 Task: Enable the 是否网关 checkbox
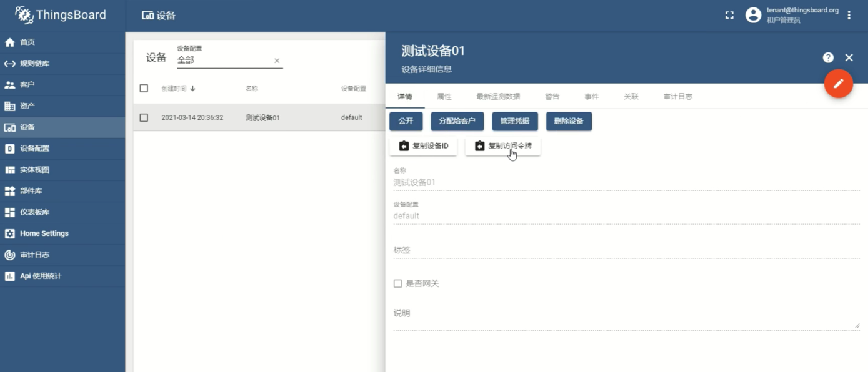398,283
